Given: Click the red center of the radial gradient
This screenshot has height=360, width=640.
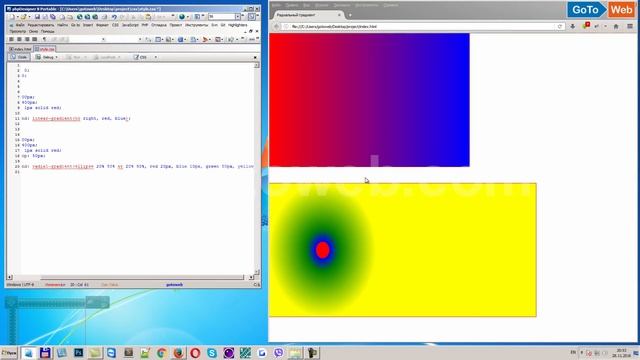Looking at the screenshot, I should (x=322, y=250).
